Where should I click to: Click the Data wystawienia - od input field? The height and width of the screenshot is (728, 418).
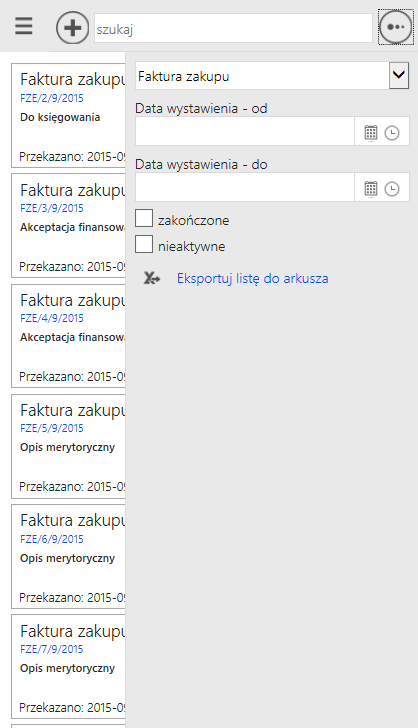(245, 131)
